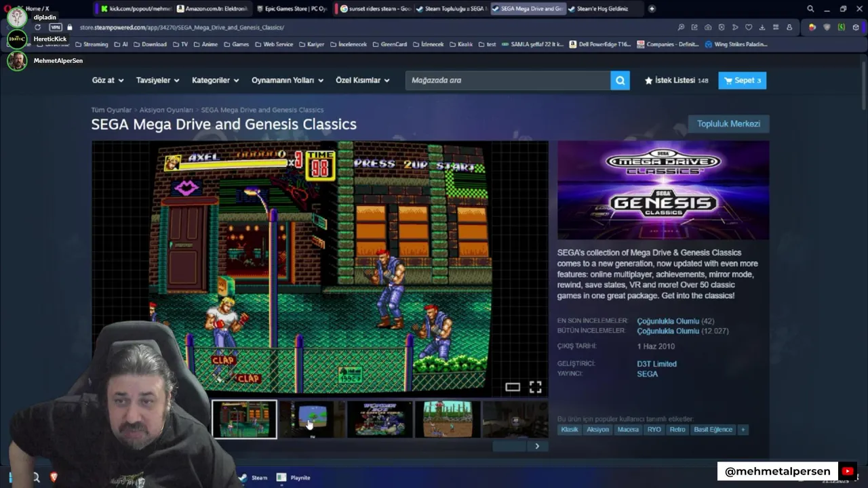
Task: Click the theater mode icon on screenshot viewer
Action: click(x=513, y=387)
